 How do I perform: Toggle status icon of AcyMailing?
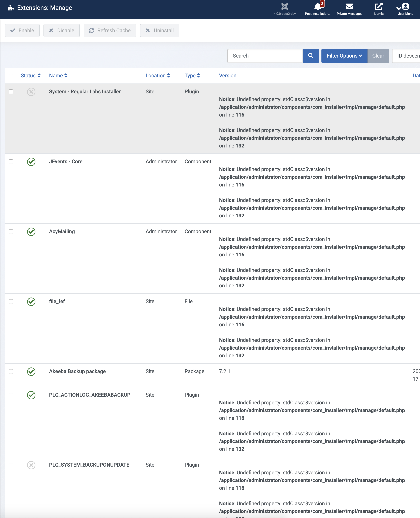31,232
